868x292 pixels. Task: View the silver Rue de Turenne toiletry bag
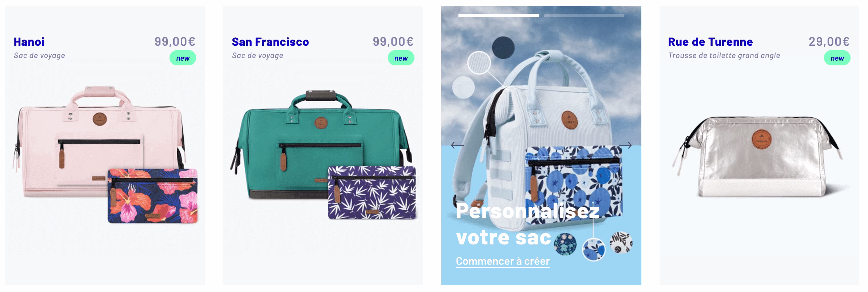760,157
